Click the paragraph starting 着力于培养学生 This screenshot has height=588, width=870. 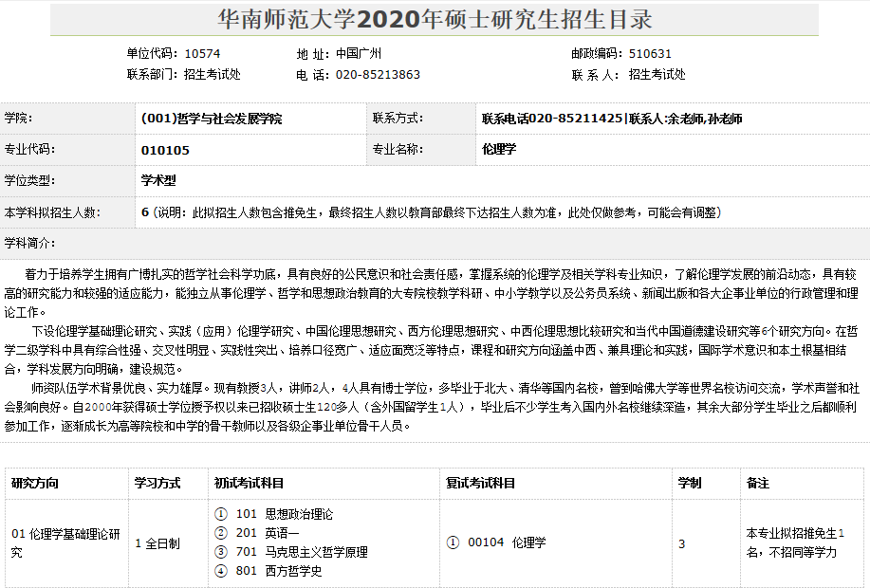(x=431, y=293)
